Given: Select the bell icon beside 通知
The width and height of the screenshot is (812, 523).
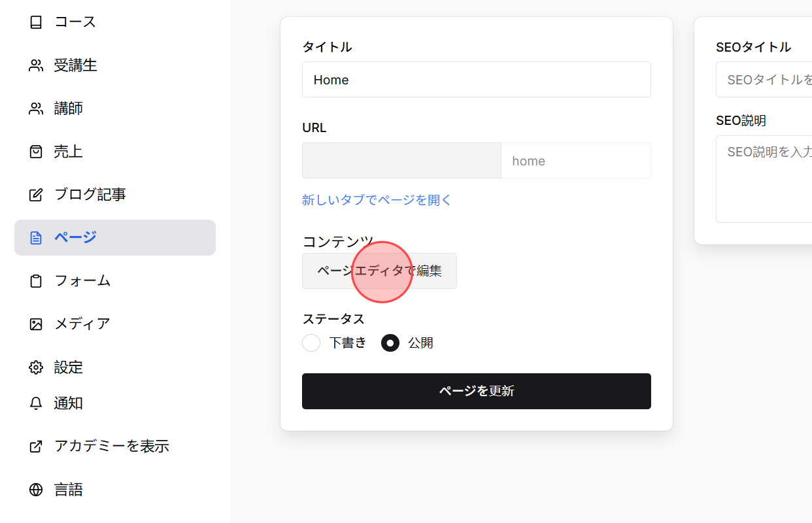Looking at the screenshot, I should pyautogui.click(x=36, y=403).
